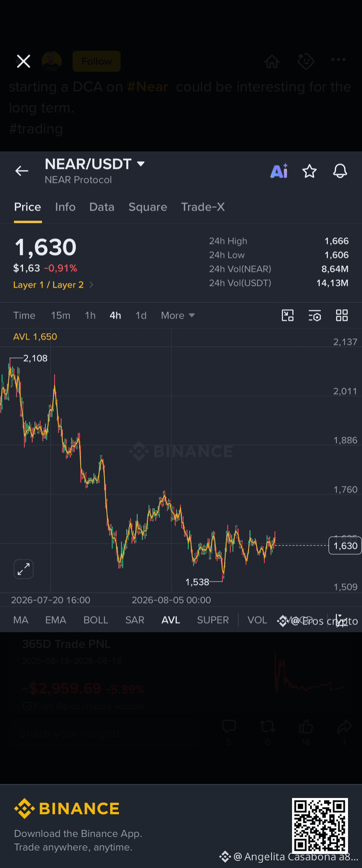
Task: Expand chart to fullscreen
Action: 24,569
